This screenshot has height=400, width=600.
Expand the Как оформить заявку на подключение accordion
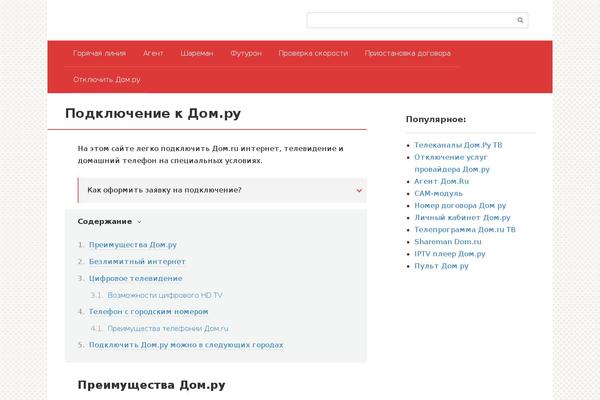(x=222, y=190)
